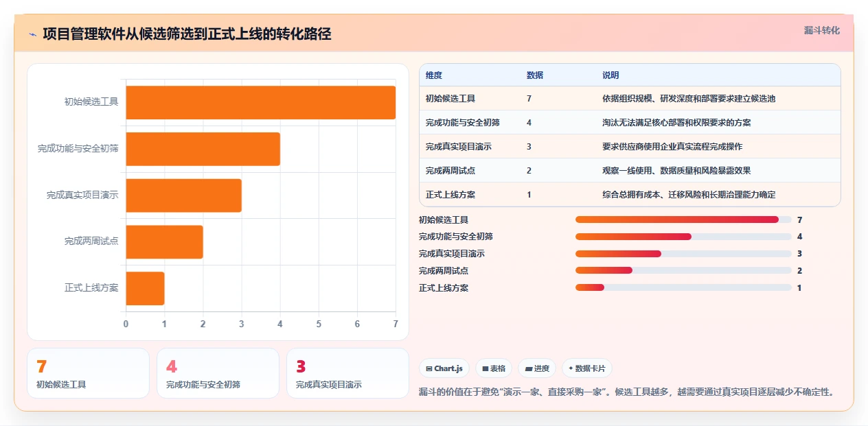Click the value 2 beside the 完成两周试点 progress bar
868x426 pixels.
tap(799, 271)
